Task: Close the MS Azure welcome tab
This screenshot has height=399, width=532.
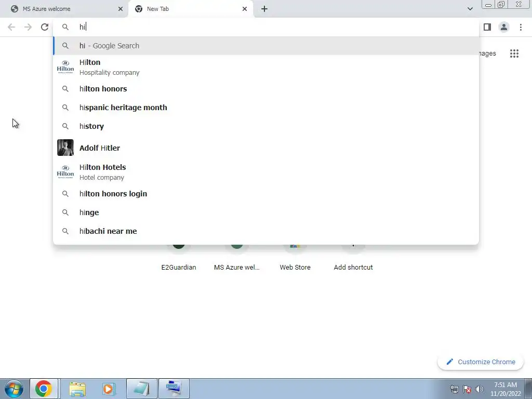Action: pos(121,9)
